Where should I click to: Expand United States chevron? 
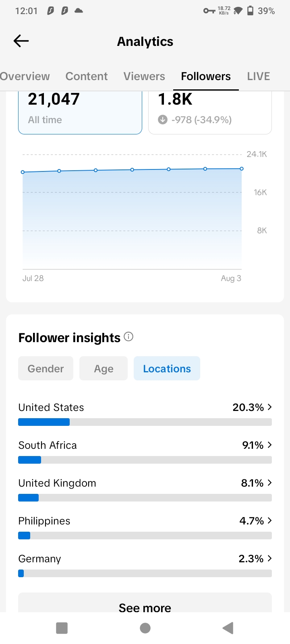269,407
